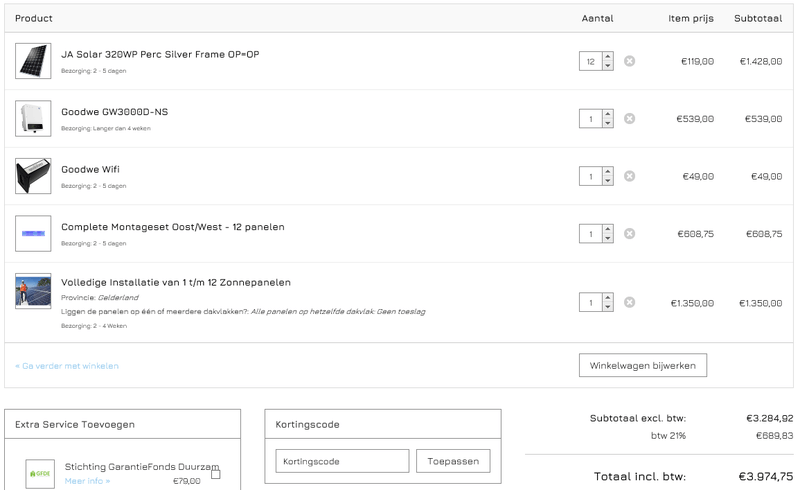The height and width of the screenshot is (490, 800).
Task: Remove Volledige Installatie item from cart
Action: tap(630, 302)
